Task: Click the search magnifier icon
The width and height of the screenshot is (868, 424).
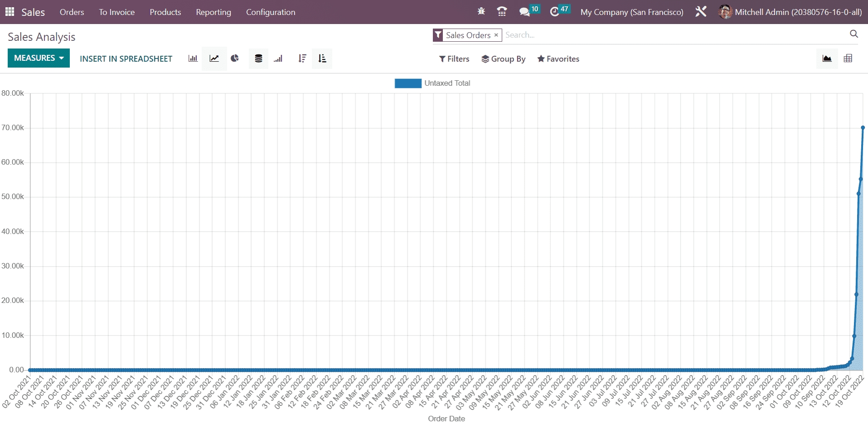Action: [854, 34]
